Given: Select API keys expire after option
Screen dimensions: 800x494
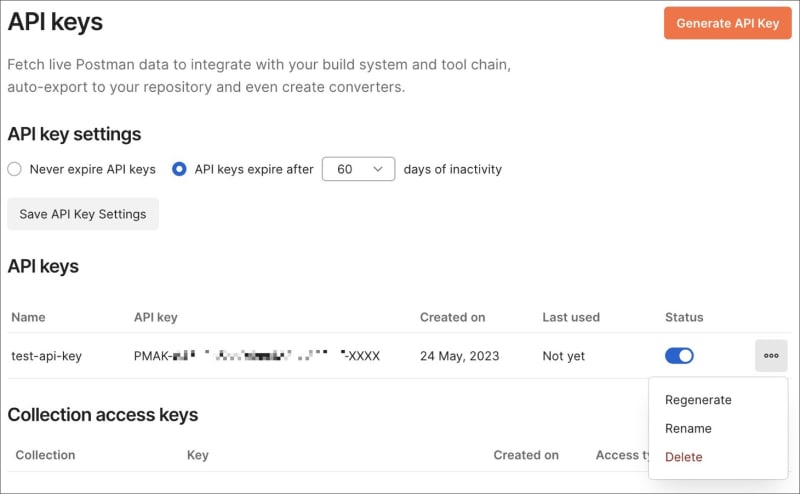Looking at the screenshot, I should click(179, 169).
